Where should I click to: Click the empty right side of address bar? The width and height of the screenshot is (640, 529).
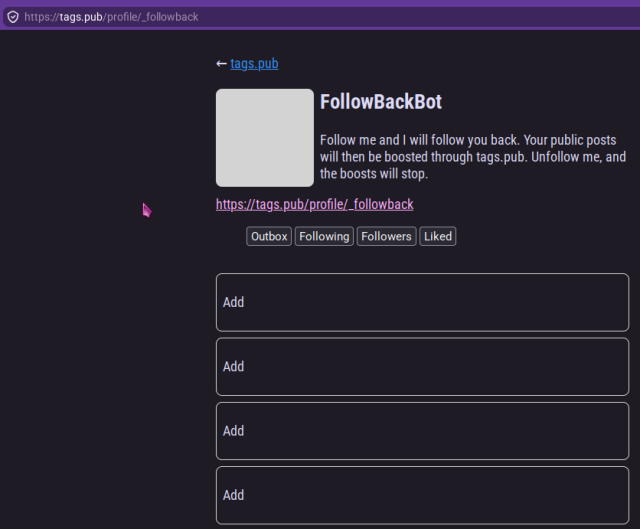click(450, 17)
